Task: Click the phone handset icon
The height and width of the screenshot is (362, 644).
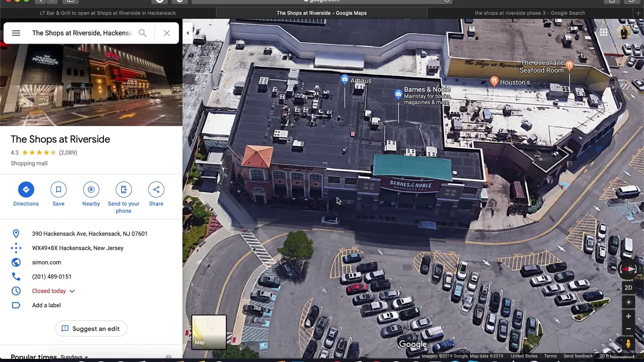Action: click(16, 277)
